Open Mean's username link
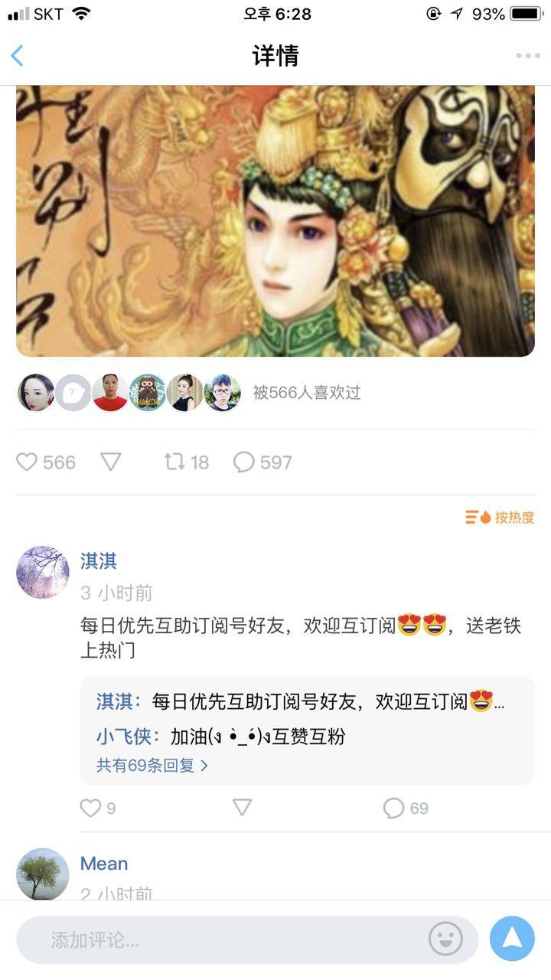The image size is (551, 980). pyautogui.click(x=104, y=864)
